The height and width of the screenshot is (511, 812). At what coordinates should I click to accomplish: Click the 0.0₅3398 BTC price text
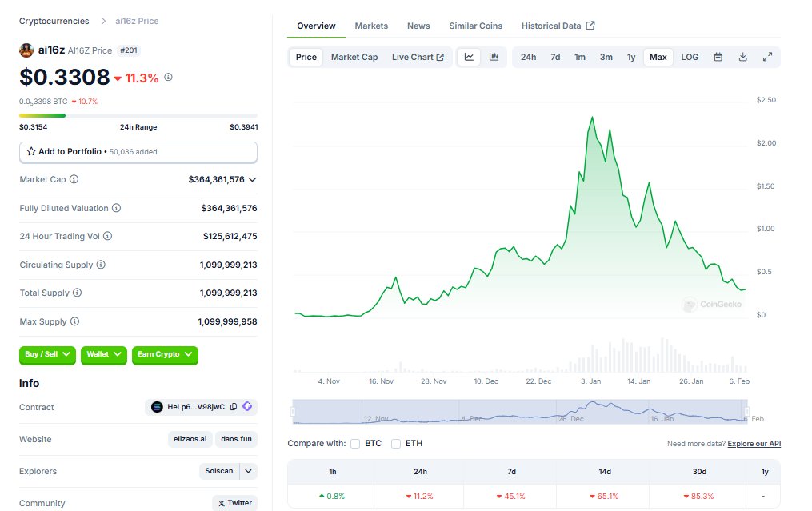43,102
